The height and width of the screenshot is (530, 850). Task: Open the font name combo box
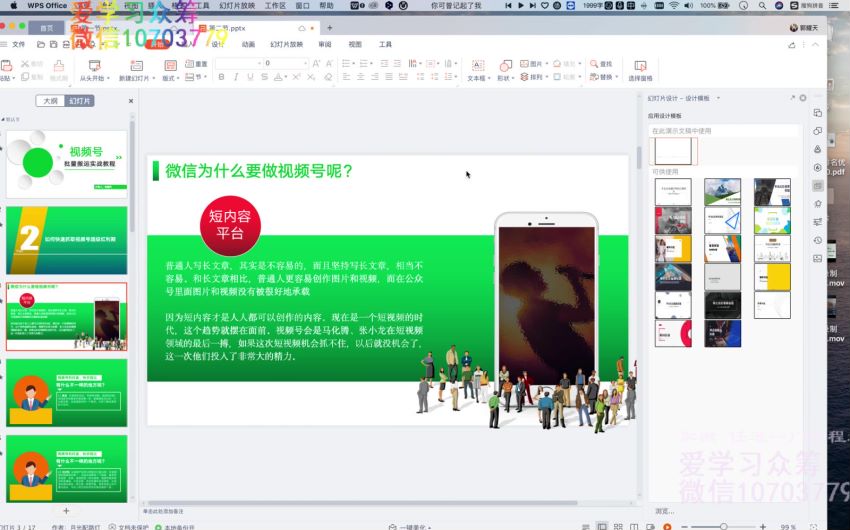click(238, 63)
